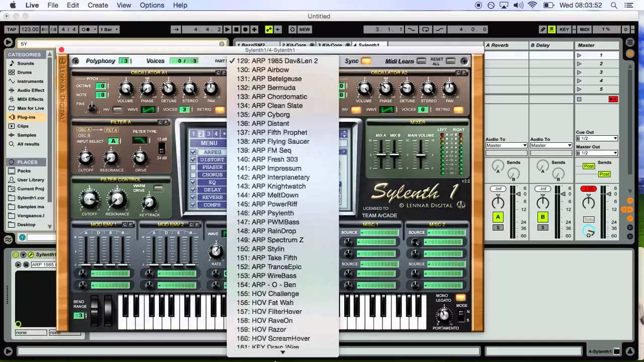Launch Master scene 3
644x362 pixels.
[579, 72]
